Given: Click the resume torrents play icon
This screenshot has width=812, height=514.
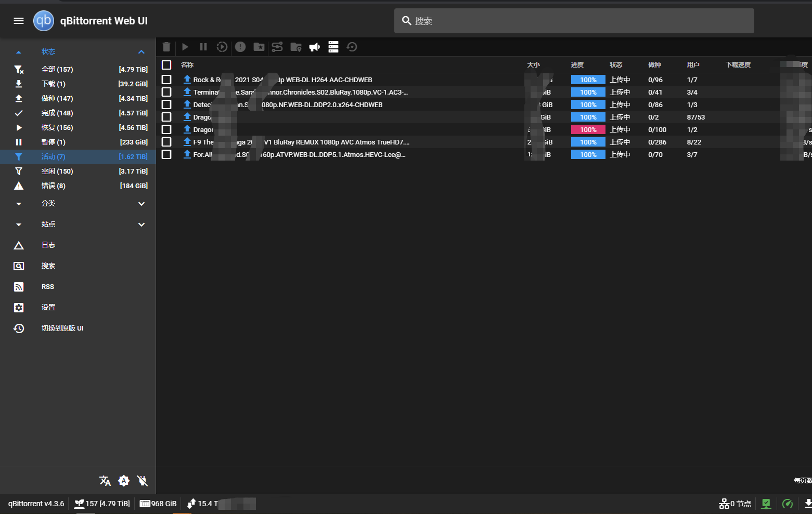Looking at the screenshot, I should (x=185, y=47).
